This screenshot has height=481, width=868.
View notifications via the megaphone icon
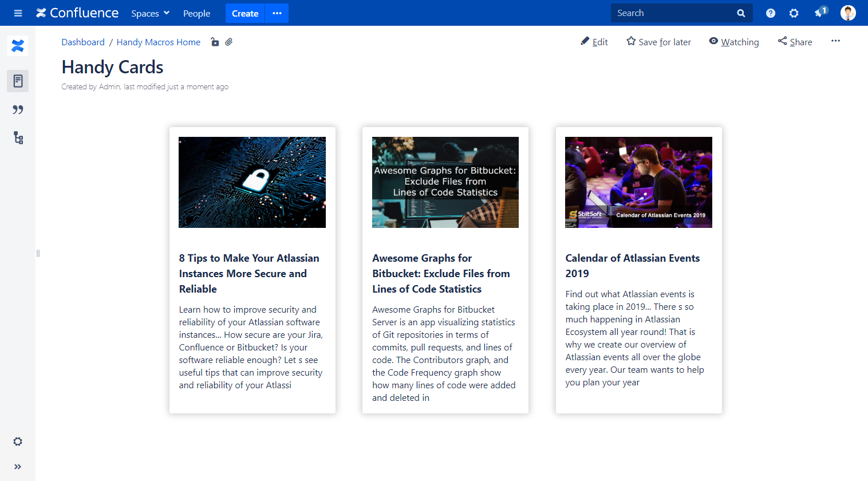818,13
